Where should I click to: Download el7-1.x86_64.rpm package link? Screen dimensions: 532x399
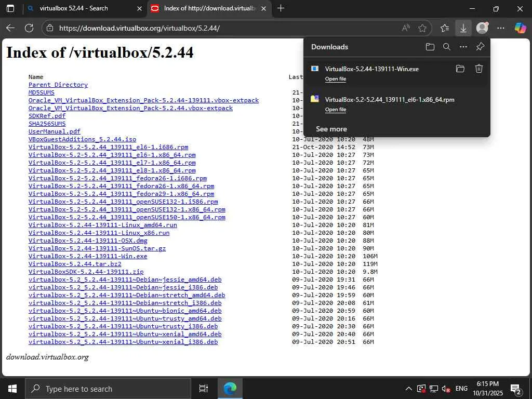click(112, 163)
